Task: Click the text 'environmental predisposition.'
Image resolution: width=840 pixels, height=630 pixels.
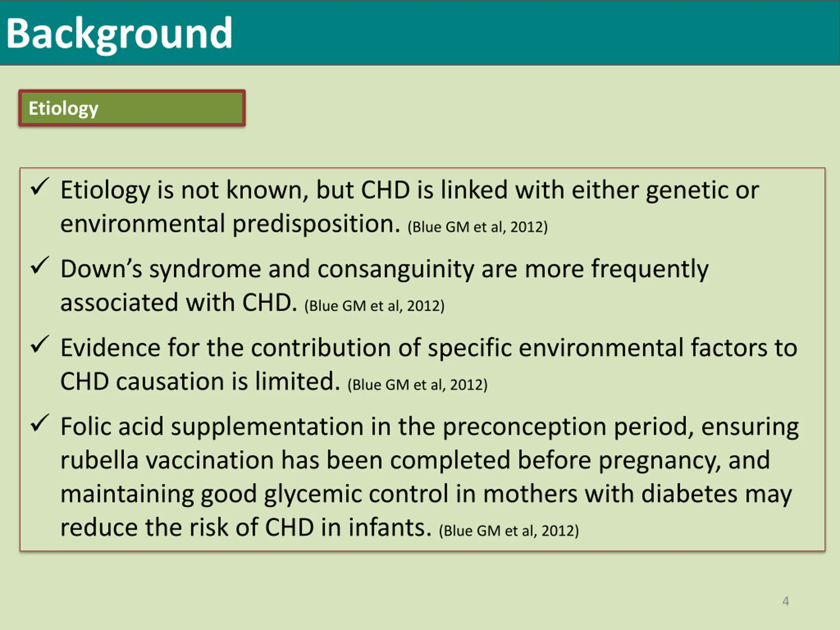Action: [x=230, y=224]
